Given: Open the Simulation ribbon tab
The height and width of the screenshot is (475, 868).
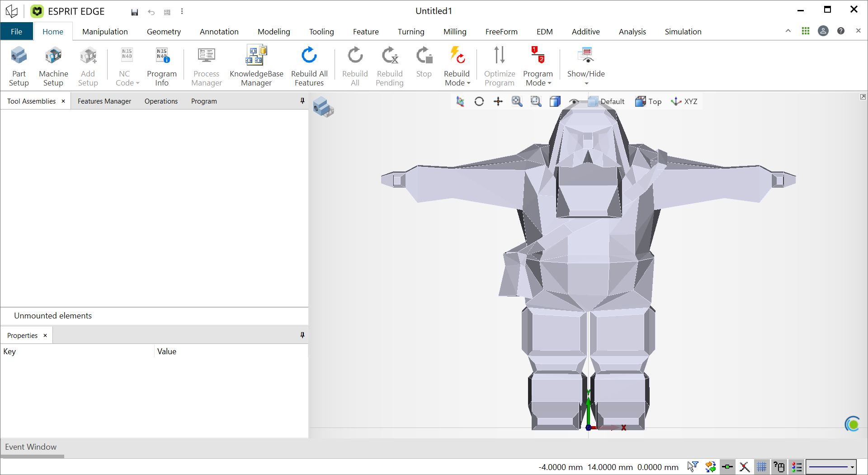Looking at the screenshot, I should coord(683,32).
